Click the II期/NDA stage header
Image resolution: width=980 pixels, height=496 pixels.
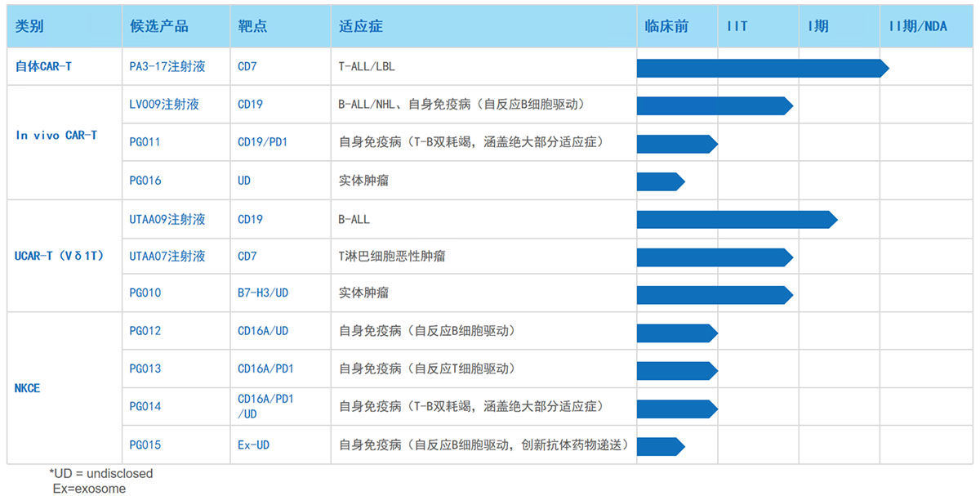tap(918, 26)
